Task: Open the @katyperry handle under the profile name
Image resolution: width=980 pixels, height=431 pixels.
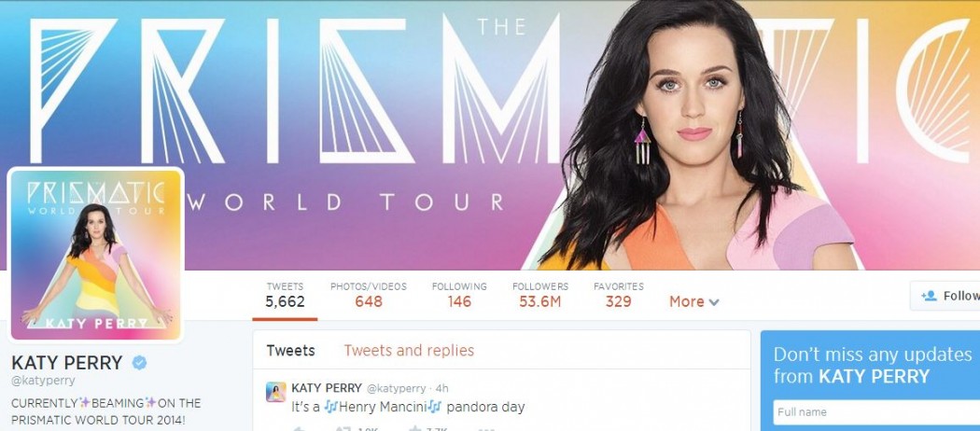Action: (x=43, y=381)
